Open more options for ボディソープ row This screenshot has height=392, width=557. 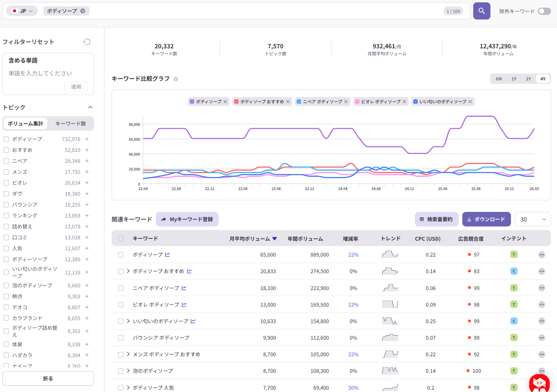click(542, 255)
